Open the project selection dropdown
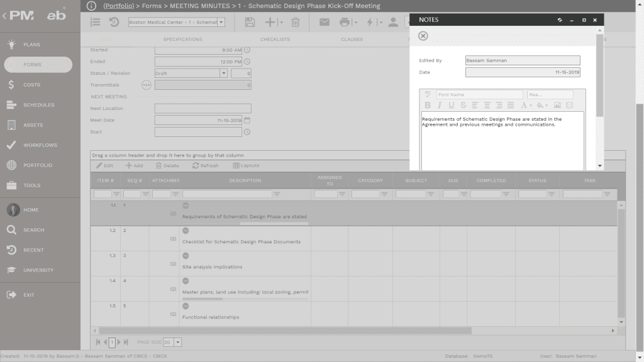Viewport: 644px width, 362px height. [x=221, y=22]
